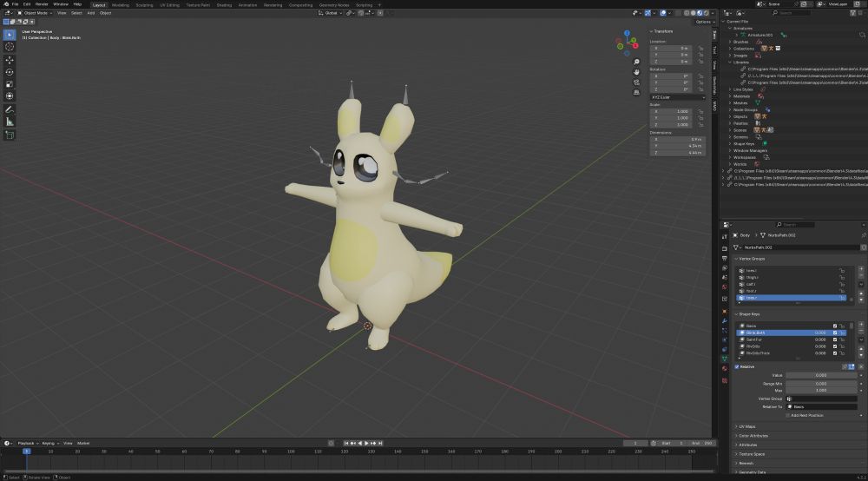Switch to the Modeling workspace tab
This screenshot has height=481, width=868.
click(120, 5)
